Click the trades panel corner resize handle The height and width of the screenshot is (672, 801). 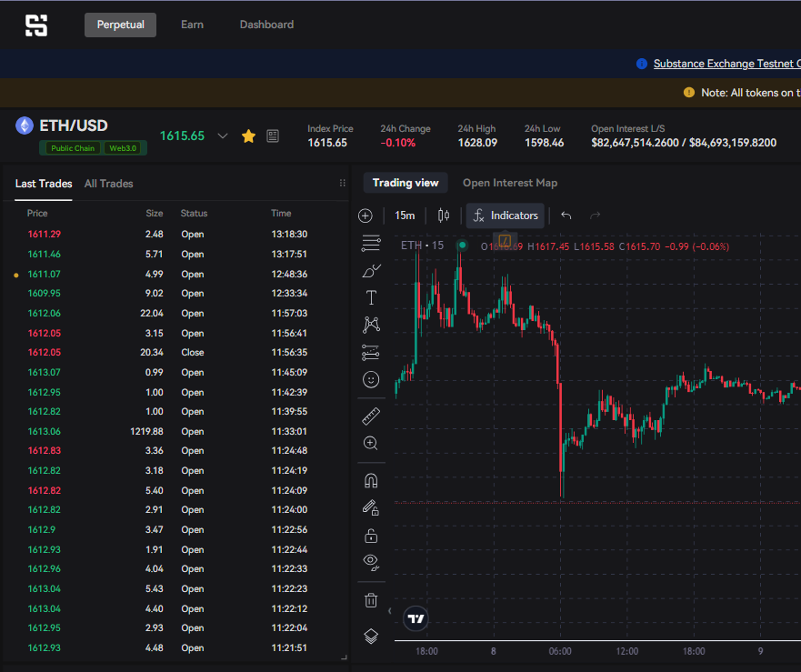[x=345, y=657]
